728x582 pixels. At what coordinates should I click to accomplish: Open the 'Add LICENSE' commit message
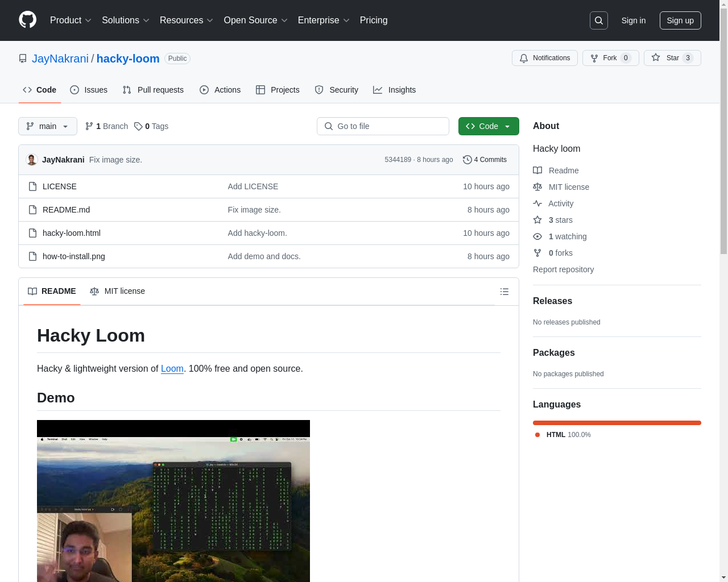253,186
